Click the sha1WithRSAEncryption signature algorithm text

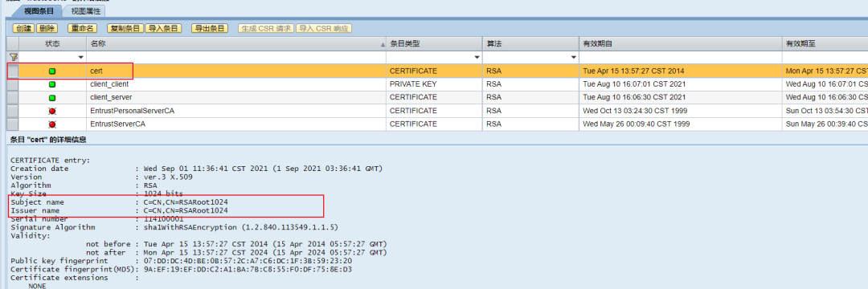tap(241, 227)
